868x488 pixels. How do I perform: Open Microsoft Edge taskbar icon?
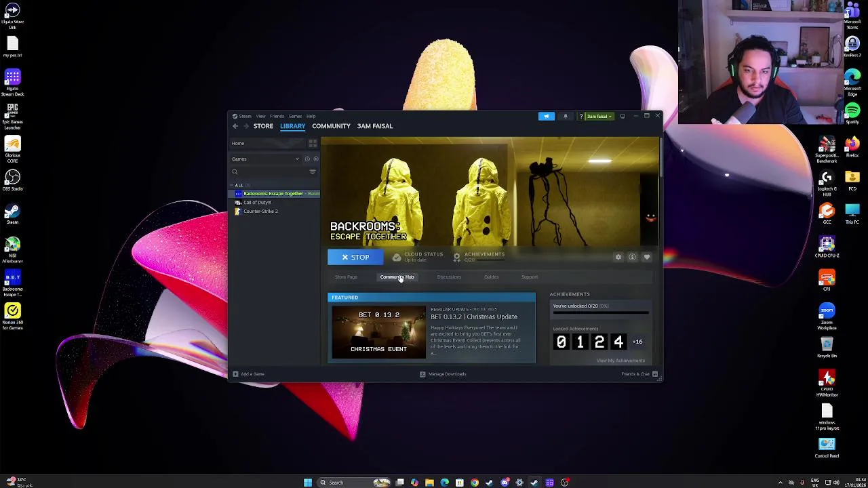tap(444, 483)
